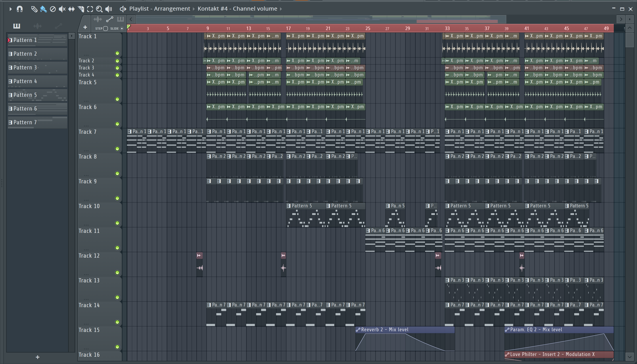Mute Track 4 with its green LED
637x364 pixels.
[x=117, y=75]
